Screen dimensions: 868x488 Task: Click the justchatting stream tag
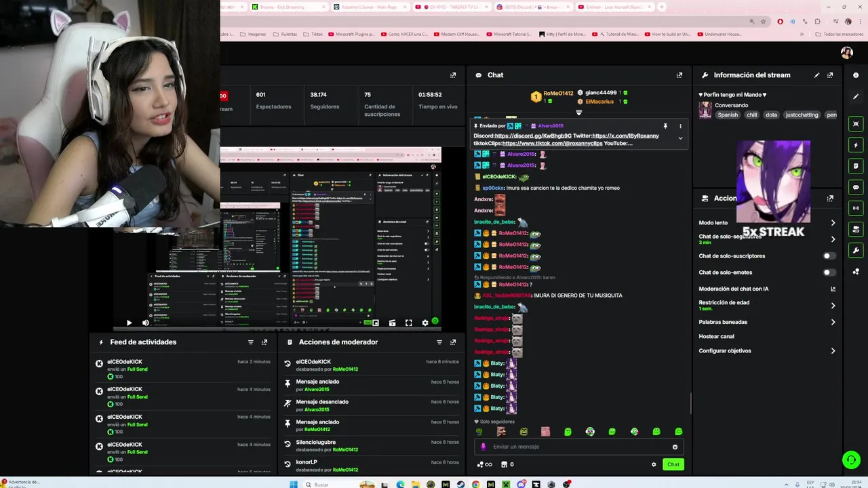pyautogui.click(x=802, y=115)
